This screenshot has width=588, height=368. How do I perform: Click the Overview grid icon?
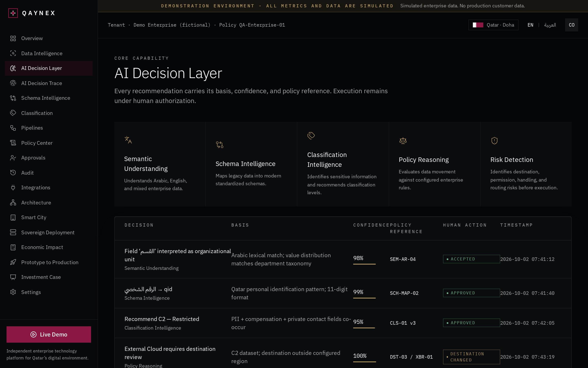tap(13, 38)
